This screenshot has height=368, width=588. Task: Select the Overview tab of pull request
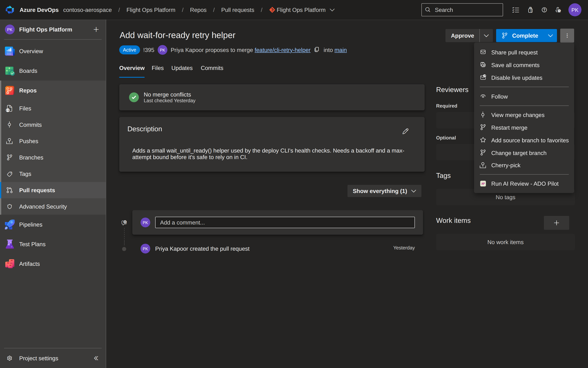(x=132, y=68)
